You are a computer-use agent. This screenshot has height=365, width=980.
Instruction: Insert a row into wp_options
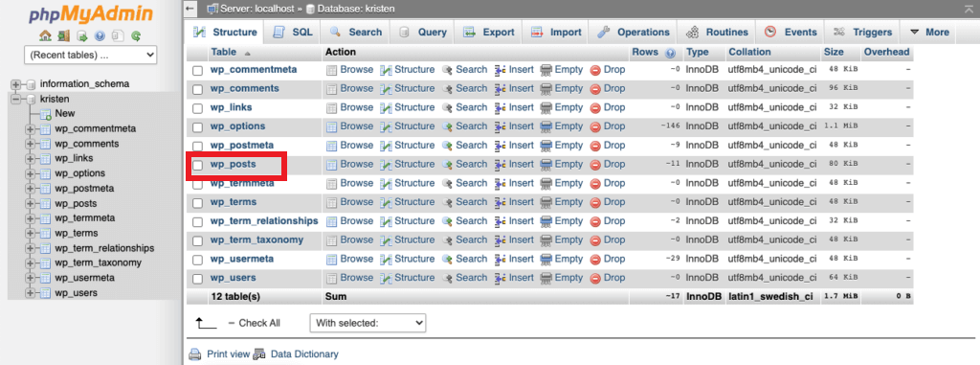tap(514, 125)
